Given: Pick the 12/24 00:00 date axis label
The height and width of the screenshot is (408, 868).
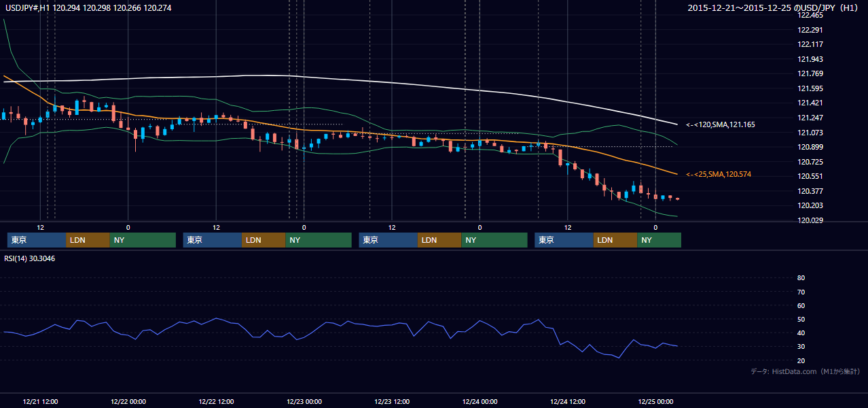Looking at the screenshot, I should (480, 401).
